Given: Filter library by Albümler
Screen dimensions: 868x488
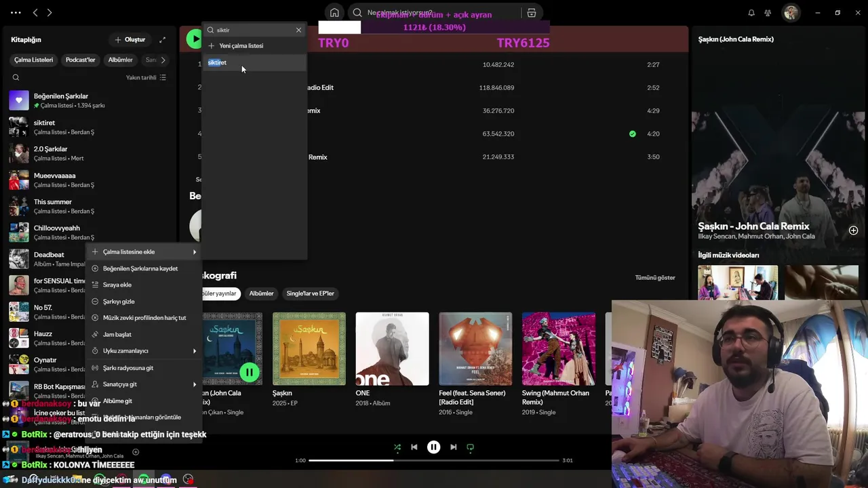Looking at the screenshot, I should (x=120, y=60).
